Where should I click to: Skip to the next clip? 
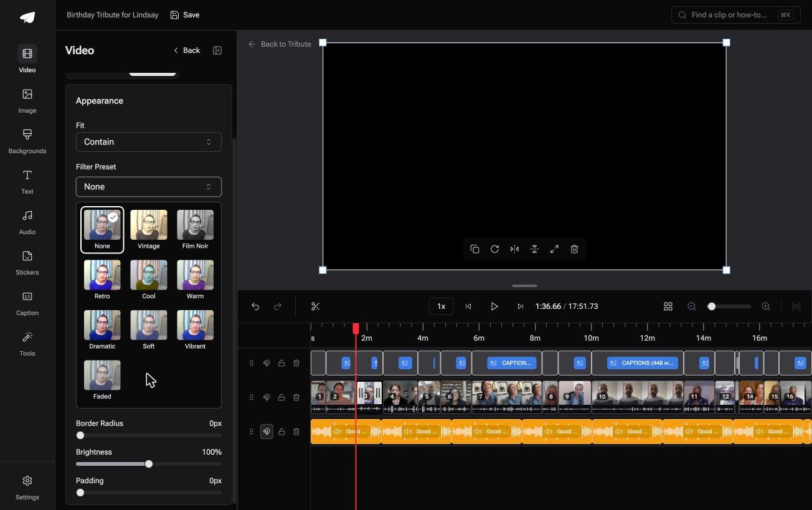[x=521, y=306]
